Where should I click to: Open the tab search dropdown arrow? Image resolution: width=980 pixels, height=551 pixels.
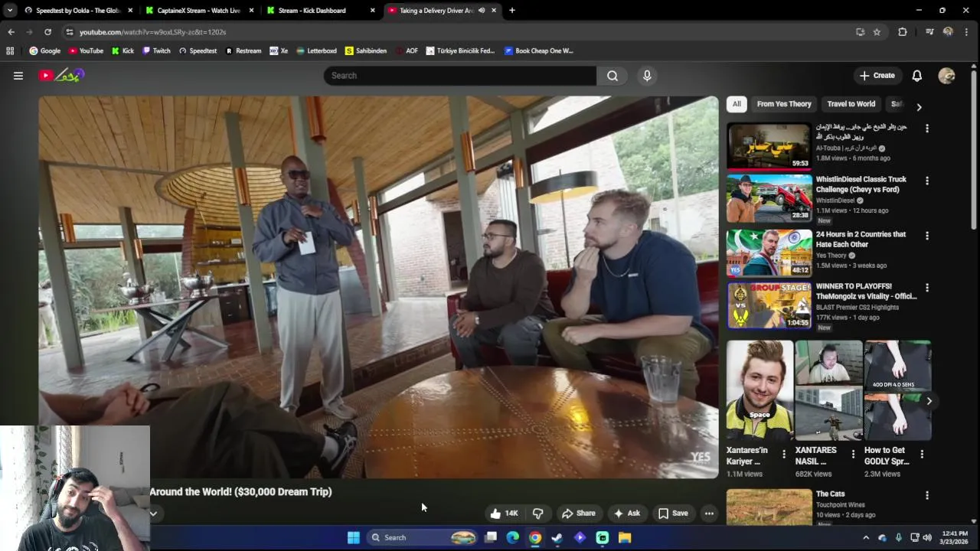click(10, 11)
